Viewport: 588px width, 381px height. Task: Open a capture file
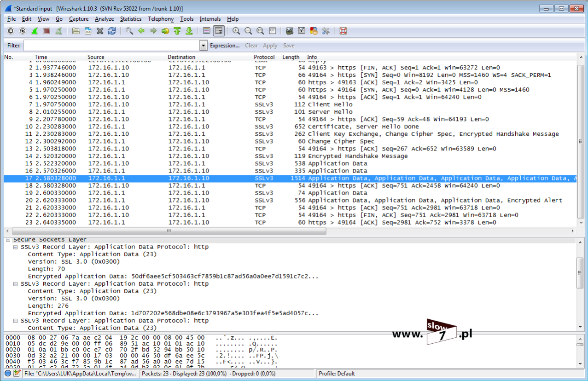pos(76,31)
